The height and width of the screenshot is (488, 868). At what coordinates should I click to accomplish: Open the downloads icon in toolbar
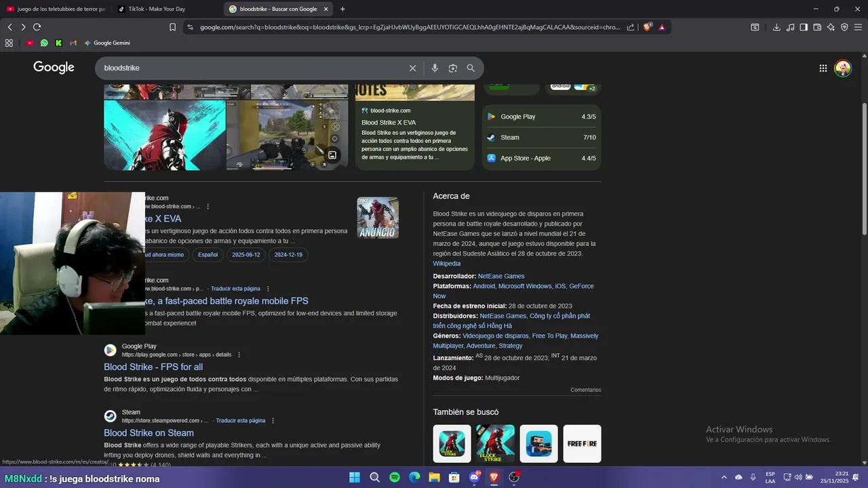coord(776,27)
